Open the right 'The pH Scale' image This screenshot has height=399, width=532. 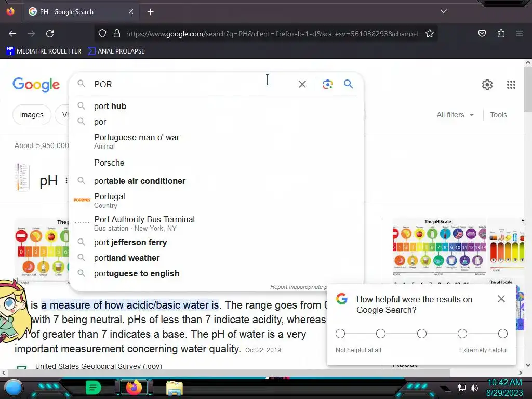(440, 247)
